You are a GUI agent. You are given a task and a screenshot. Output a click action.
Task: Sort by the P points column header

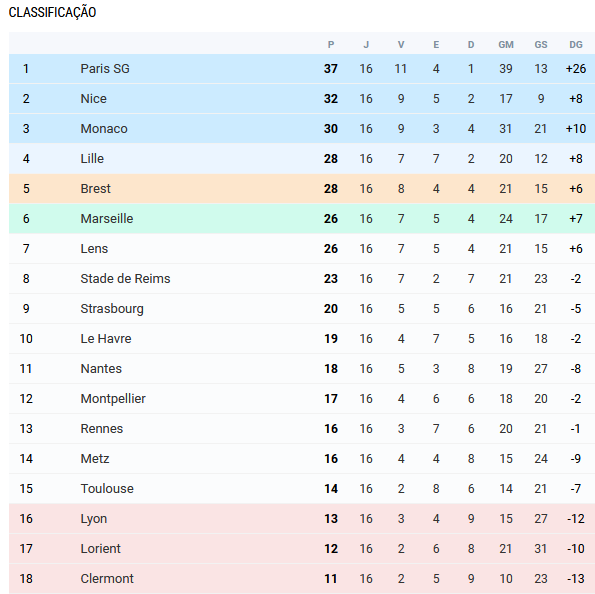pos(331,45)
